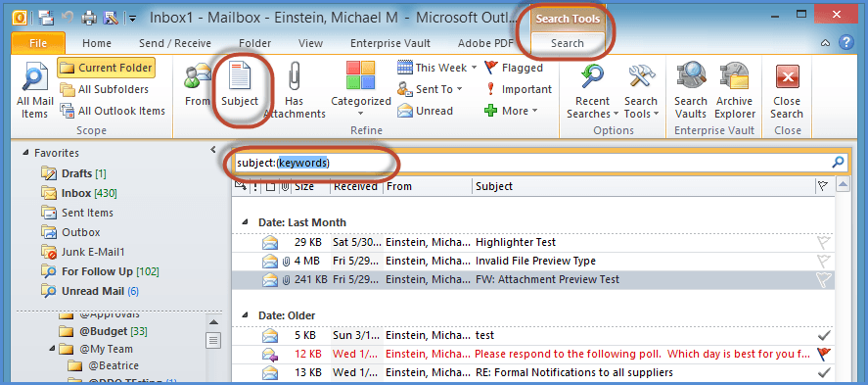The height and width of the screenshot is (385, 868).
Task: Select All Subfolders scope
Action: pyautogui.click(x=105, y=89)
